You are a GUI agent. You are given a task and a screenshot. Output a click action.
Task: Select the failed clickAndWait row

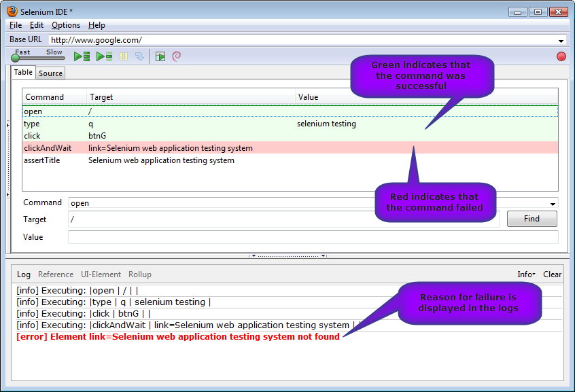pos(290,148)
